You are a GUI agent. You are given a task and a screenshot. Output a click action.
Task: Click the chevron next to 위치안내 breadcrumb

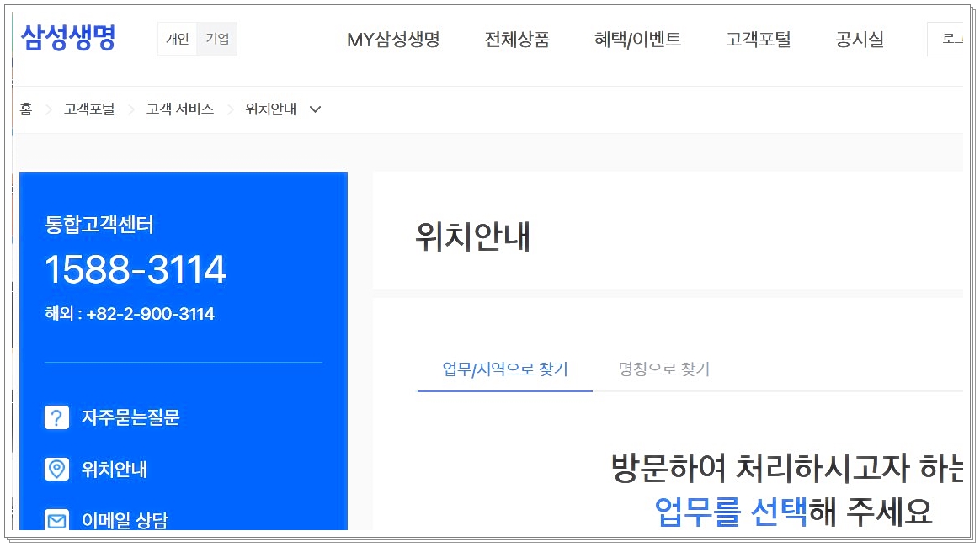[315, 109]
